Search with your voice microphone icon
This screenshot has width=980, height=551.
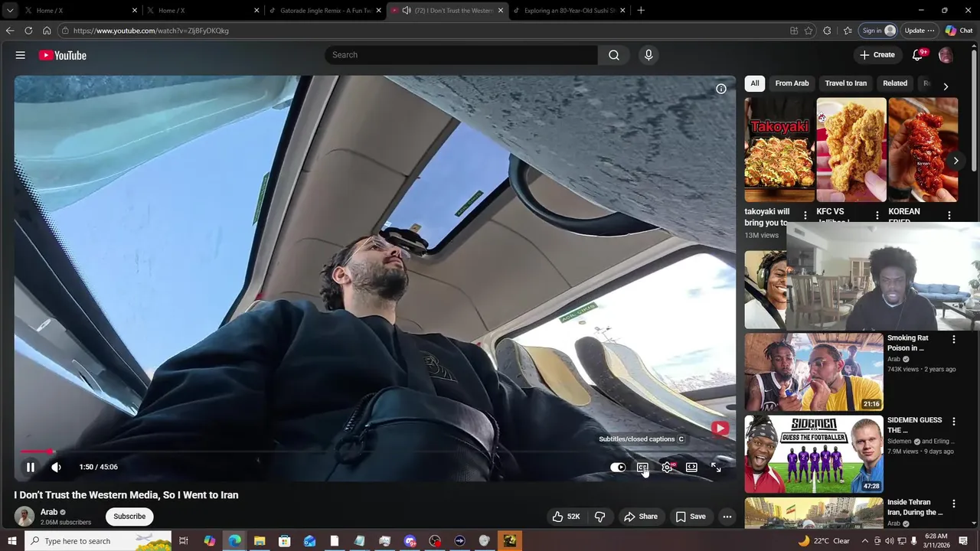[648, 55]
